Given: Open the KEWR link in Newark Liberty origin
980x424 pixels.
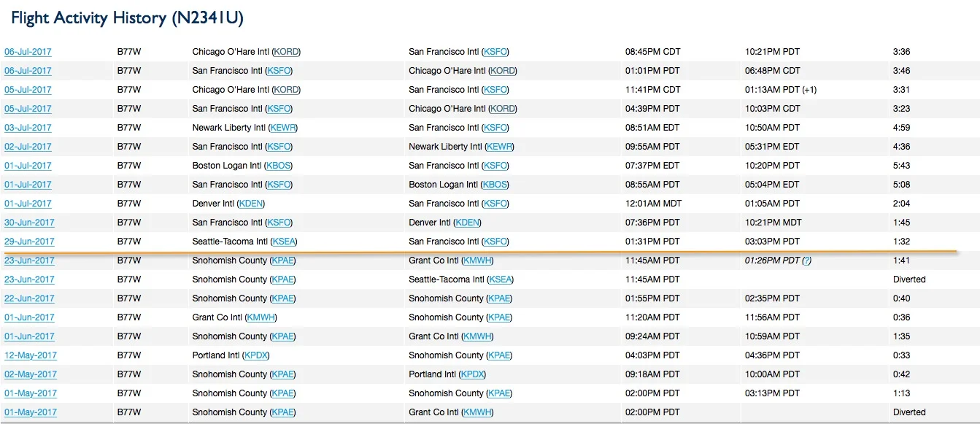Looking at the screenshot, I should (x=283, y=128).
